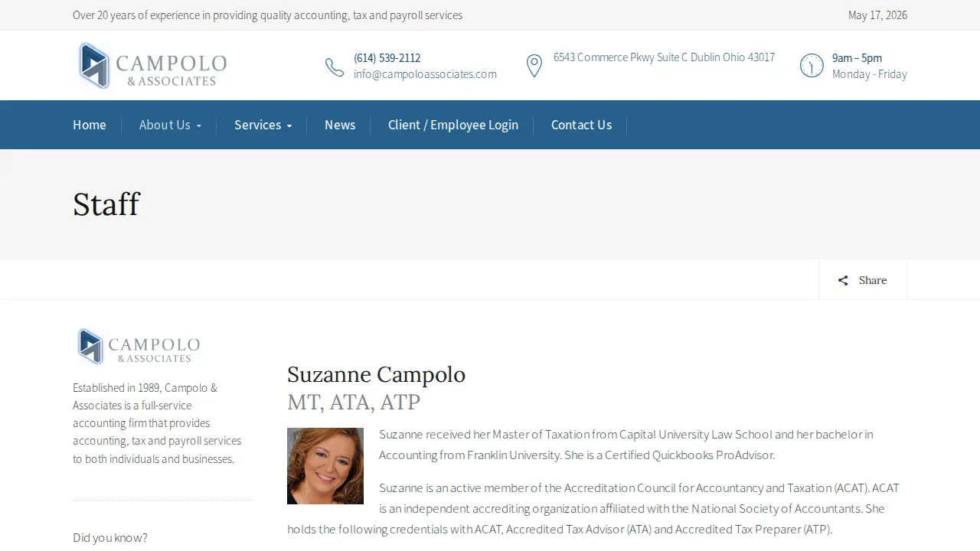Click the Campolo & Associates header logo

point(152,66)
